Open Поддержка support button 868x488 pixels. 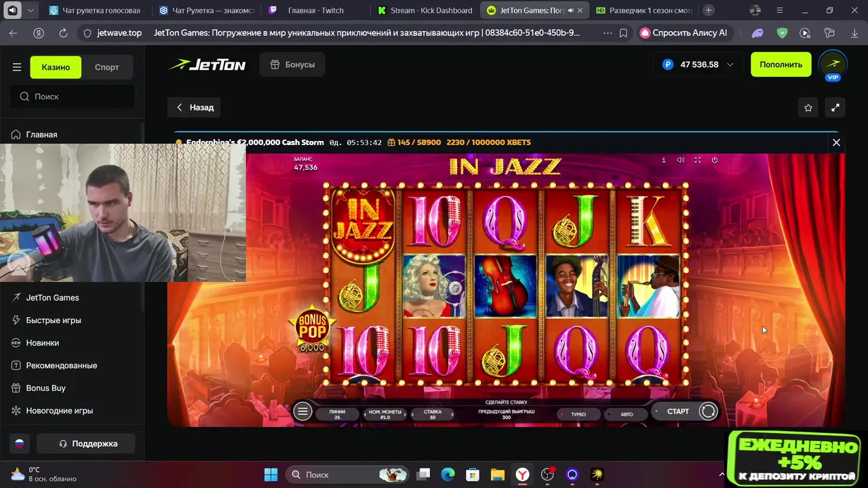pos(86,444)
